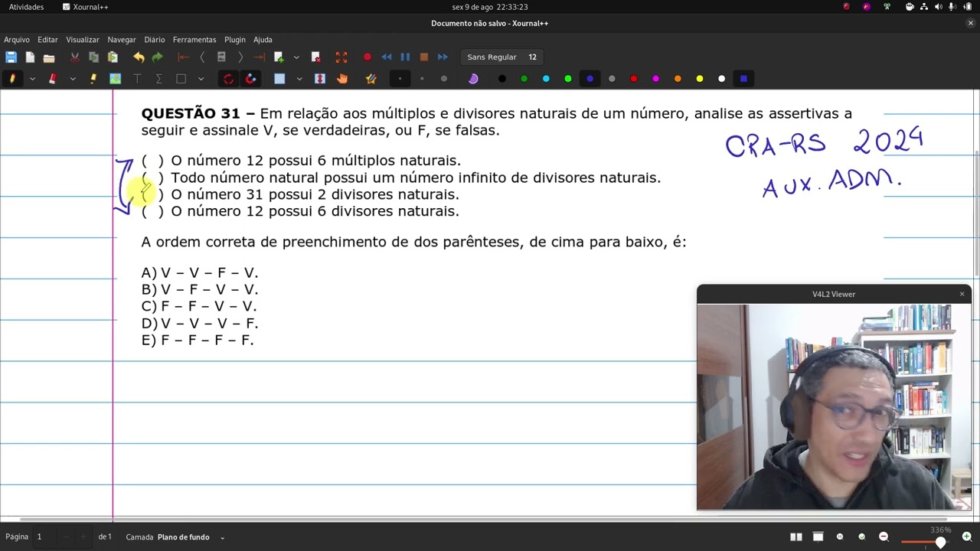Insert a new page after current

pyautogui.click(x=279, y=57)
